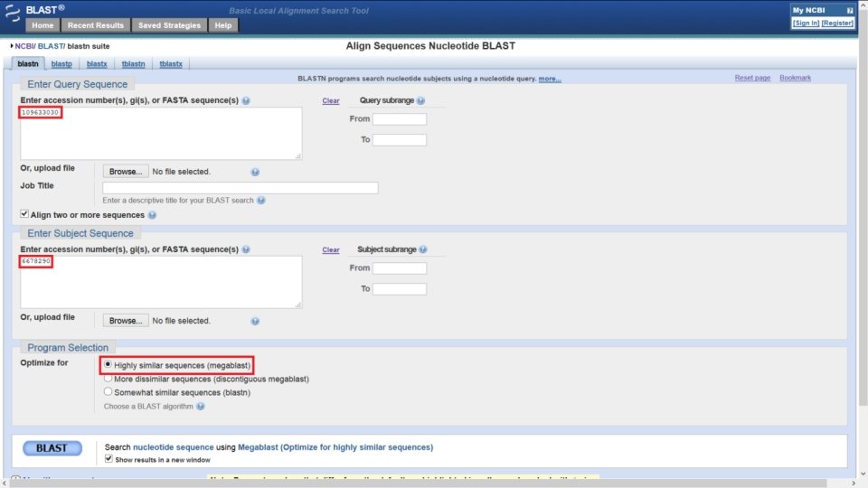Follow the BLAST breadcrumb link

point(51,46)
